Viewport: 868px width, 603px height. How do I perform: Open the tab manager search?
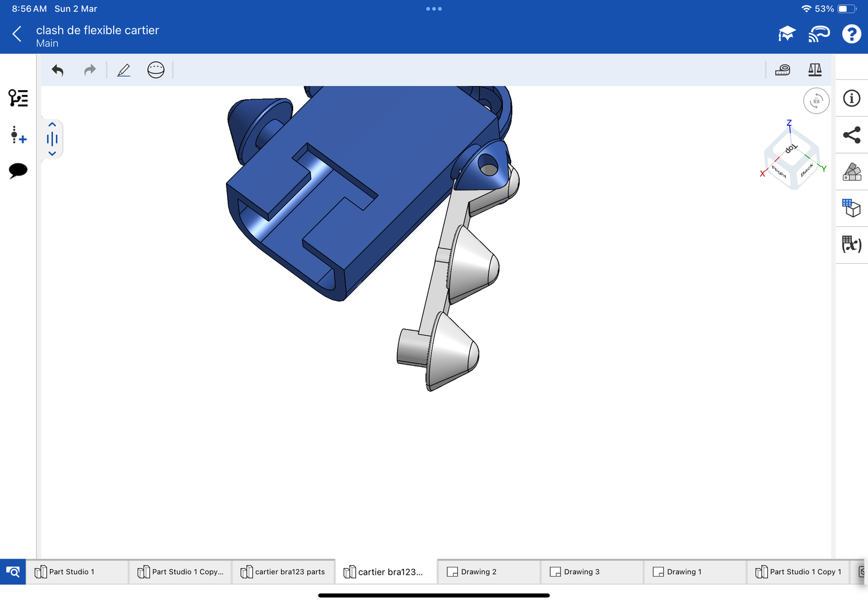13,572
